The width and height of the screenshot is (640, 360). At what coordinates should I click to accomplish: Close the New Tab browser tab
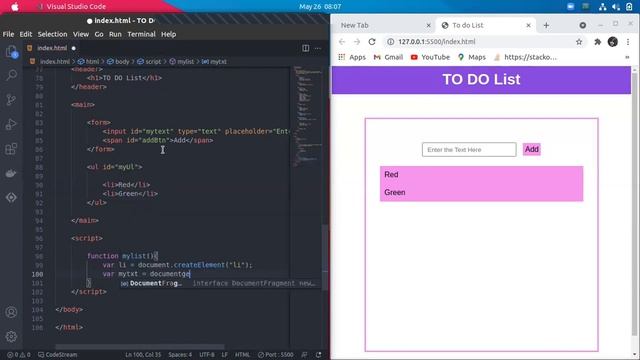(x=428, y=25)
